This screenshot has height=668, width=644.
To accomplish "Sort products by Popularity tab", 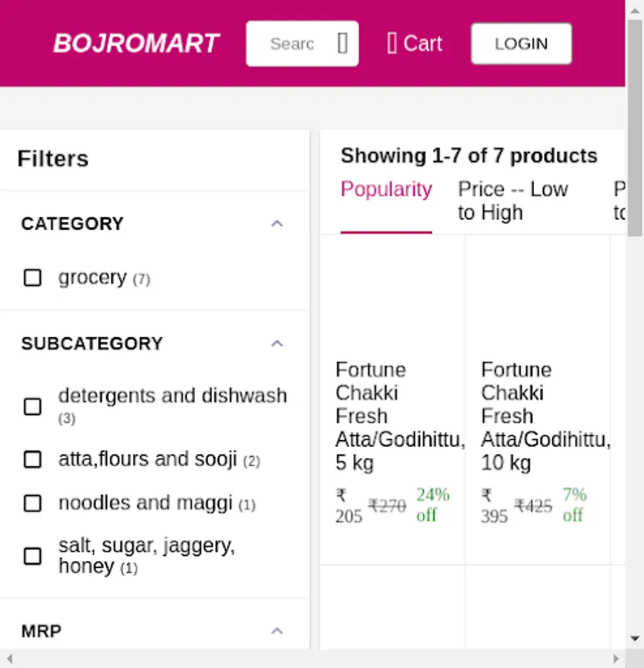I will (x=386, y=190).
